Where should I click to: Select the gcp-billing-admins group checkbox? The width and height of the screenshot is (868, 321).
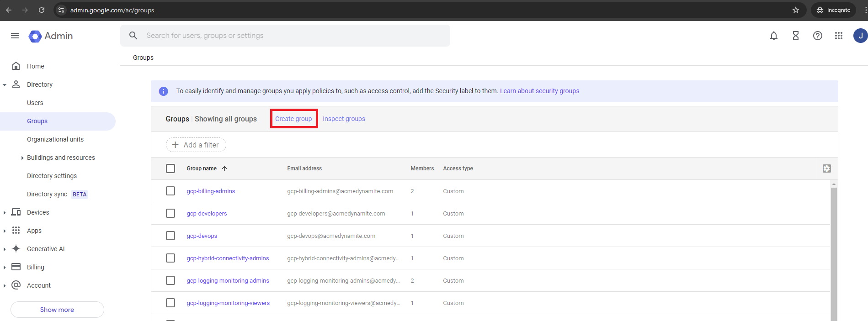pyautogui.click(x=170, y=191)
